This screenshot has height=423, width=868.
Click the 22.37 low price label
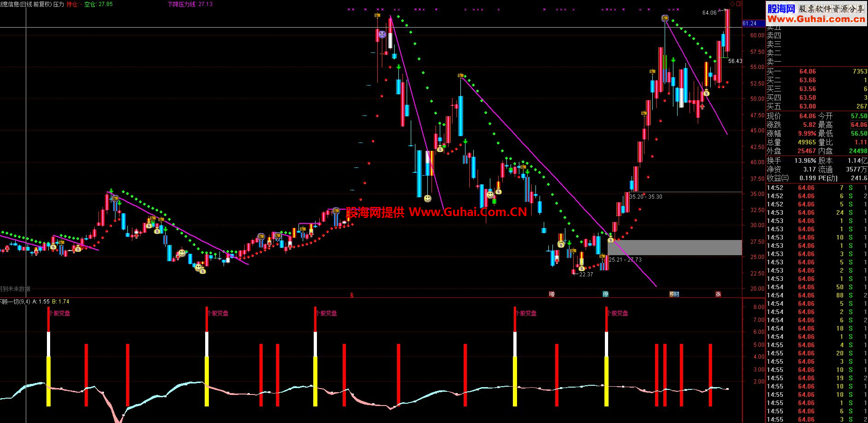(x=586, y=274)
